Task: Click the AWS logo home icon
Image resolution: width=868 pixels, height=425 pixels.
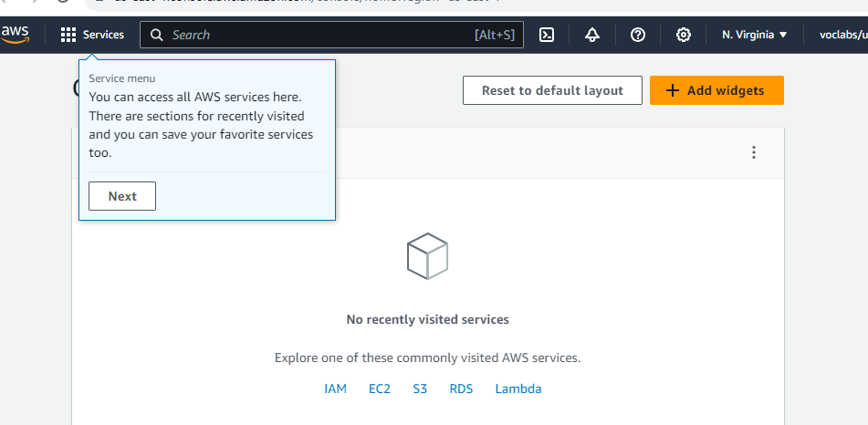Action: click(x=16, y=35)
